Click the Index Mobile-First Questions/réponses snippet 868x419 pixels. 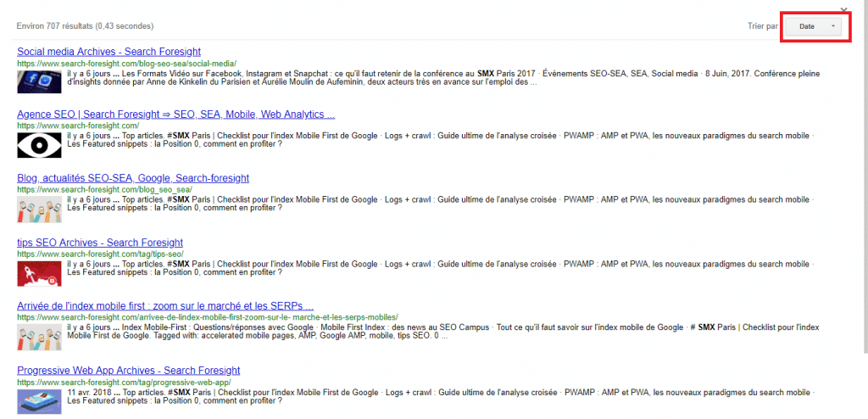442,332
